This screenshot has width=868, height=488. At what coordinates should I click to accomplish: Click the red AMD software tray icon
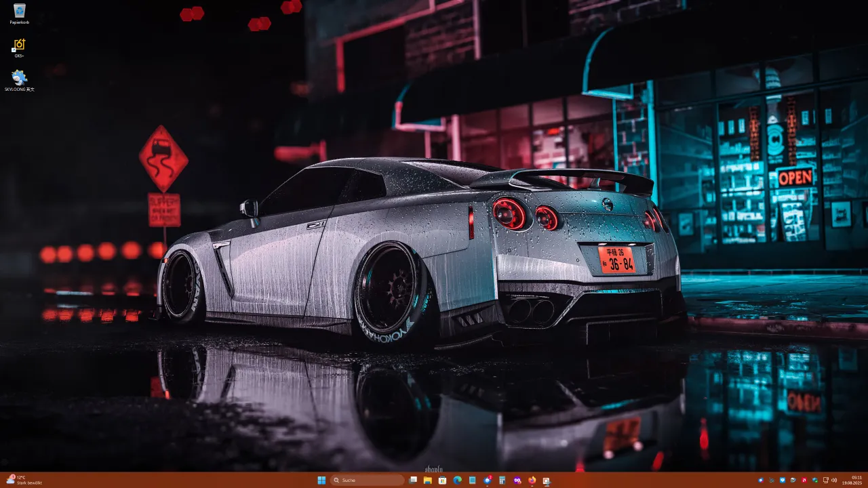pyautogui.click(x=804, y=480)
